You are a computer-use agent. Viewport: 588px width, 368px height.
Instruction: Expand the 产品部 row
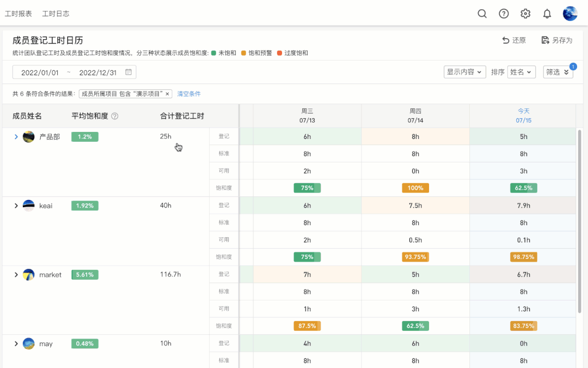tap(16, 137)
